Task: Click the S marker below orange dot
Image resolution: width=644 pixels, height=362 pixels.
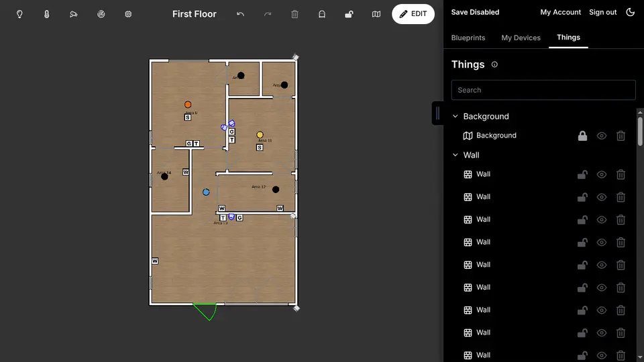Action: [x=187, y=117]
